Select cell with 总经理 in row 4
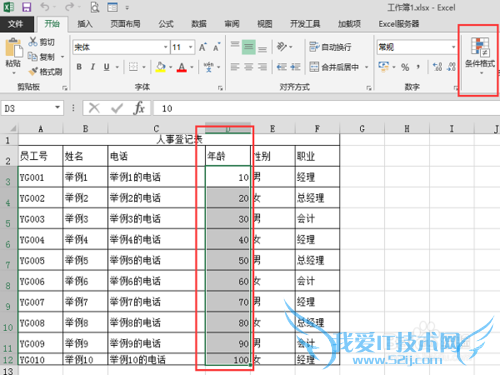The image size is (500, 375). pyautogui.click(x=317, y=198)
